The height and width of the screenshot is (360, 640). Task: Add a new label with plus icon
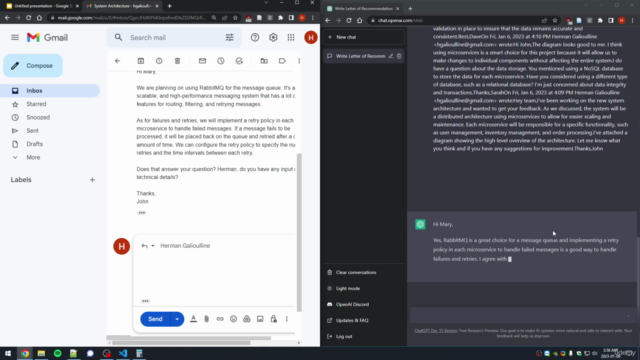tap(92, 180)
